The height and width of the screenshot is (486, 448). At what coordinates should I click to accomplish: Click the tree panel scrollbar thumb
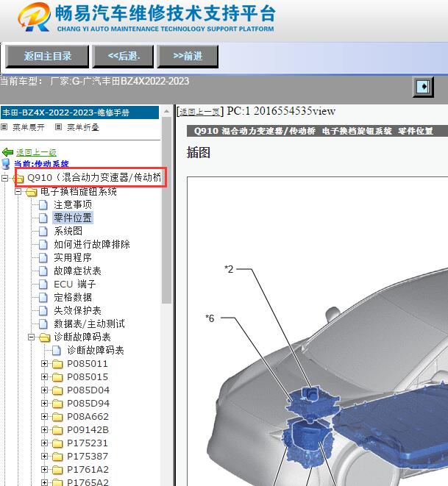tap(166, 210)
